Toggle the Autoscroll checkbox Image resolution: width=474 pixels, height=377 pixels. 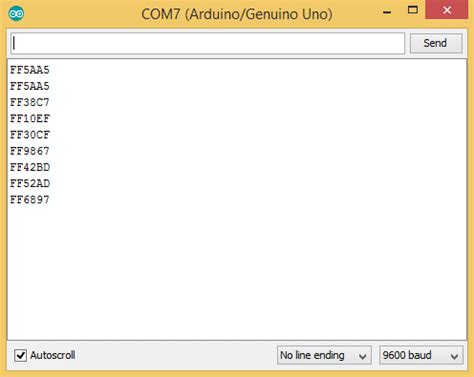20,355
